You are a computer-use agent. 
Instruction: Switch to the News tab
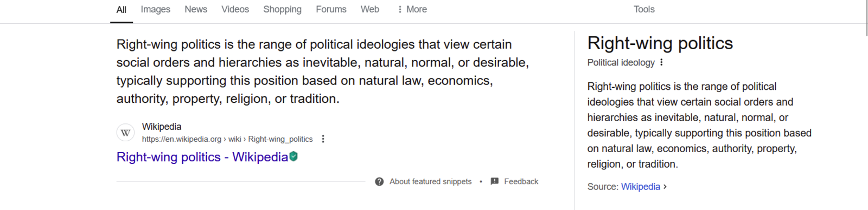click(x=196, y=9)
